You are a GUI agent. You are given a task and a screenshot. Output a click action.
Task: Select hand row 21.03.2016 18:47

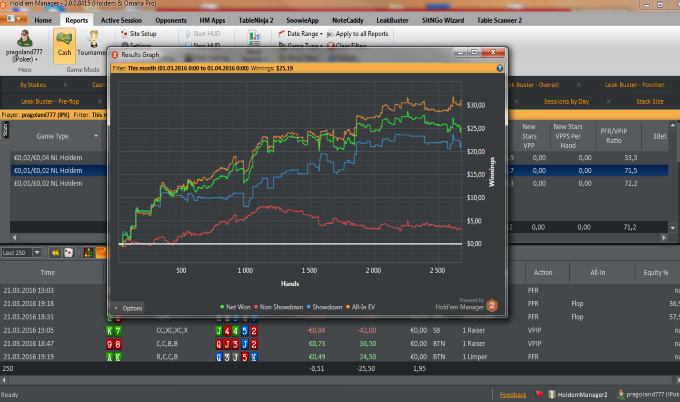29,343
